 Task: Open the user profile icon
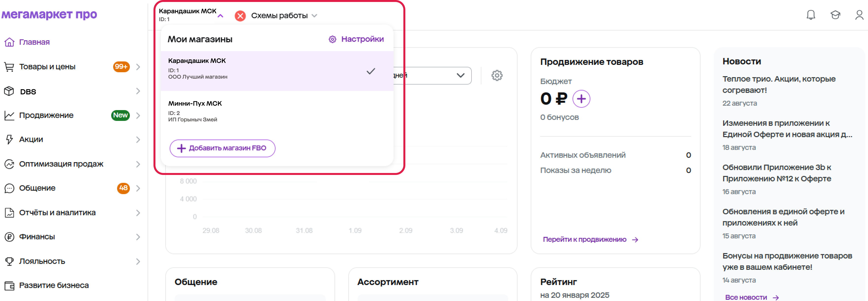[x=859, y=15]
